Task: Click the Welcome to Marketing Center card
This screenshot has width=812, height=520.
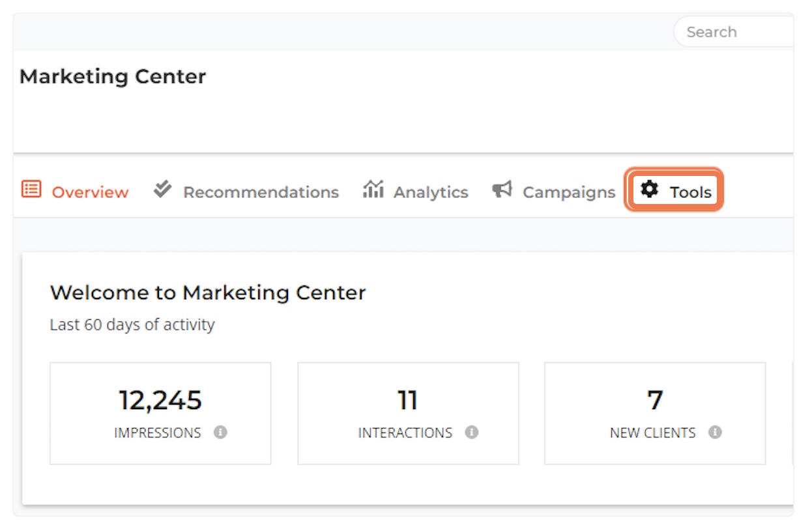Action: point(209,293)
